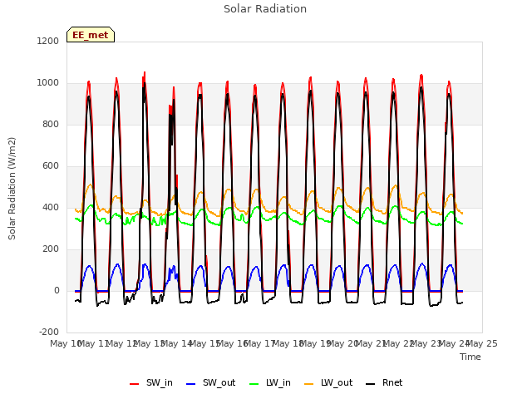Click the Time axis label
532x399 pixels.
(470, 357)
